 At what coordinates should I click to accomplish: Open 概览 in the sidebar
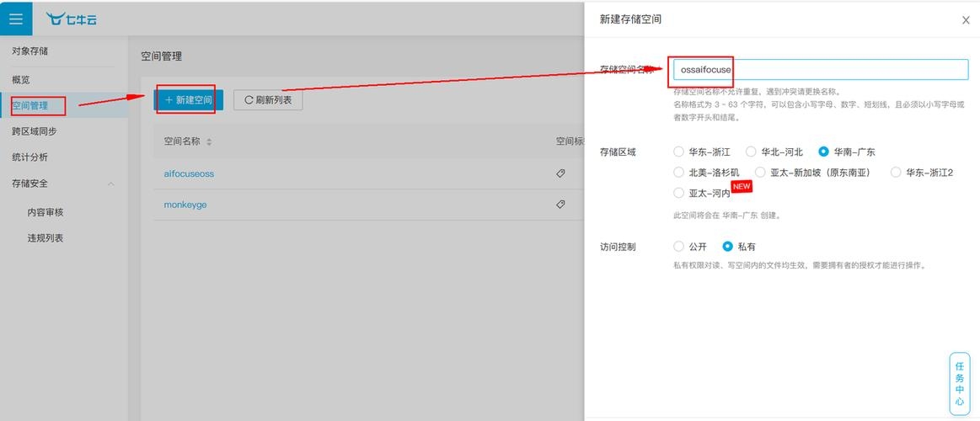[21, 80]
